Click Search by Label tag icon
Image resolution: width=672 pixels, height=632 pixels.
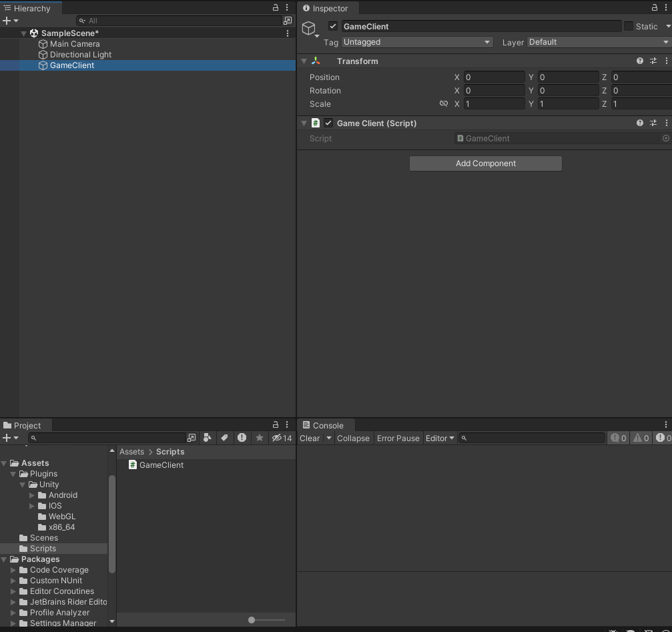225,438
